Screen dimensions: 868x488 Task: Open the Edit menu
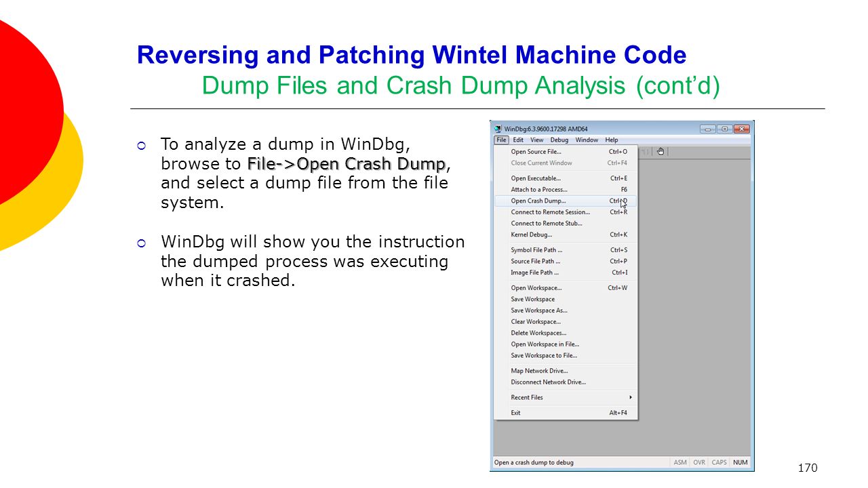click(x=518, y=140)
